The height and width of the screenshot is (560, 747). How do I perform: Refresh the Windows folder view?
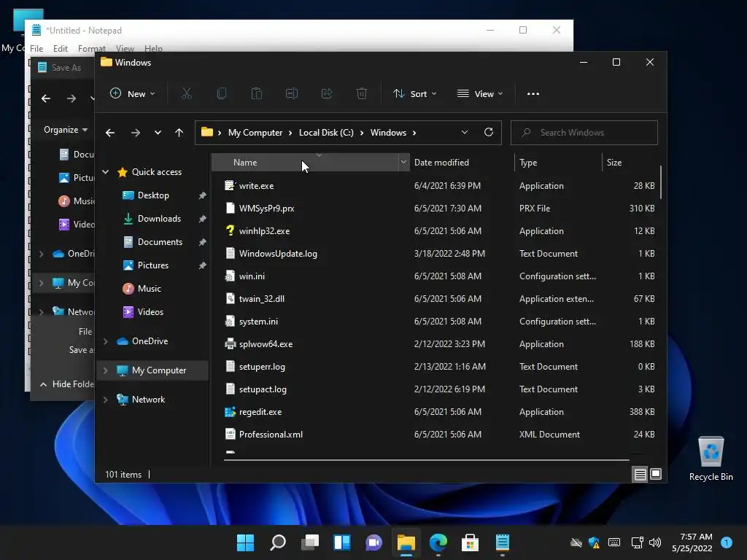pos(488,133)
